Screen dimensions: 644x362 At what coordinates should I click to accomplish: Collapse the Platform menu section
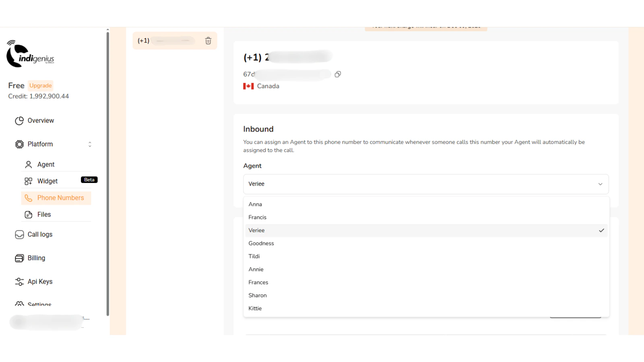90,144
